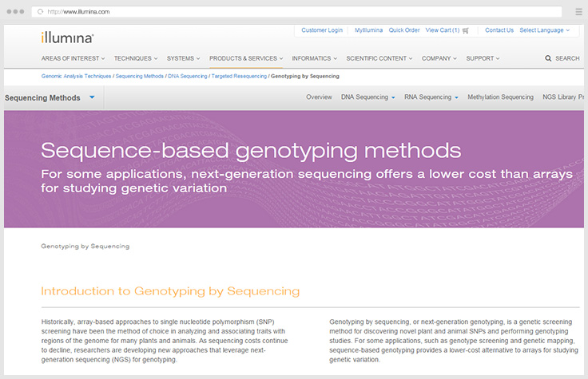Open the Techniques menu

tap(136, 58)
